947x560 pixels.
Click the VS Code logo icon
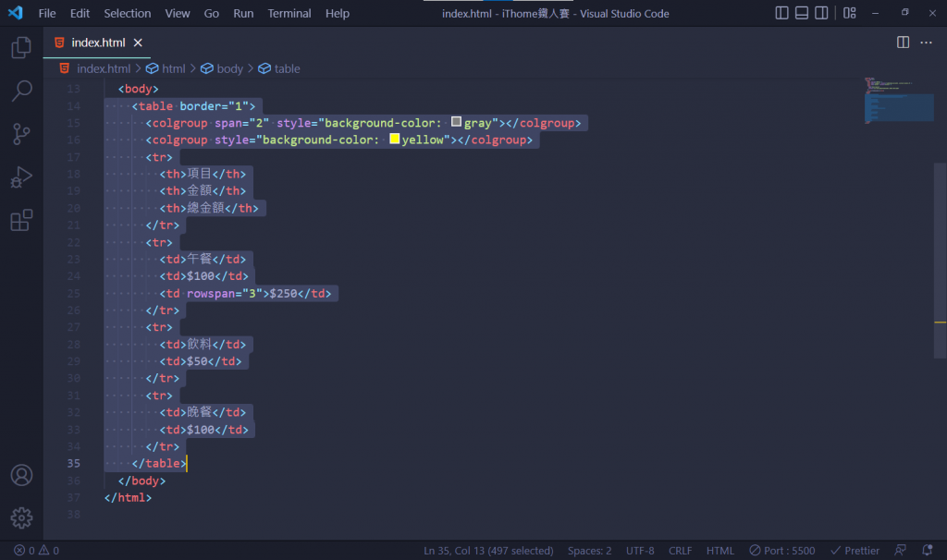pyautogui.click(x=16, y=13)
